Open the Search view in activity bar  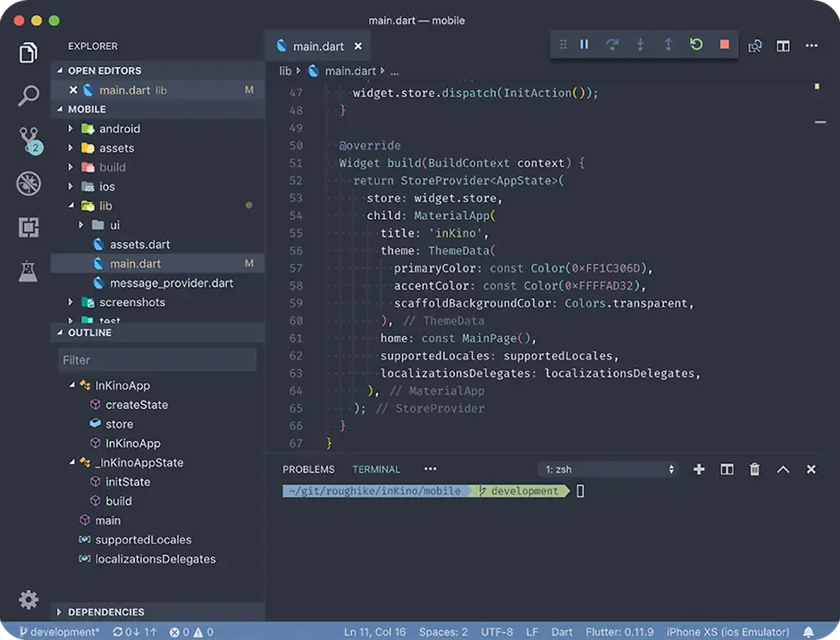click(29, 96)
